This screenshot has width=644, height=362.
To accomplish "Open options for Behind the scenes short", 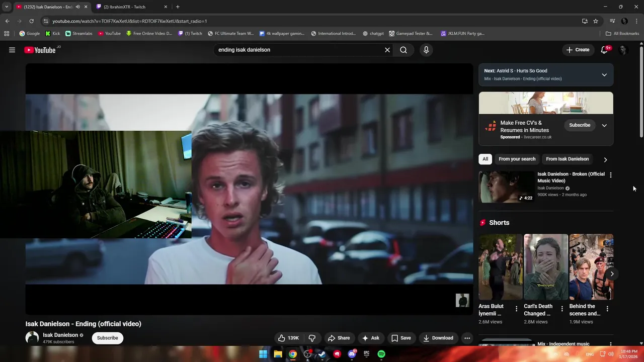I will point(607,309).
